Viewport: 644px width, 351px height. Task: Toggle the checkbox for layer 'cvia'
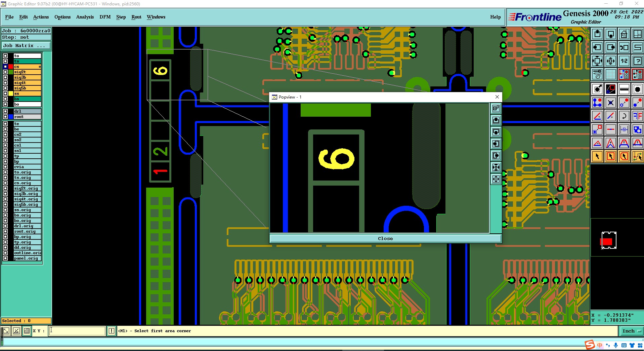click(5, 167)
